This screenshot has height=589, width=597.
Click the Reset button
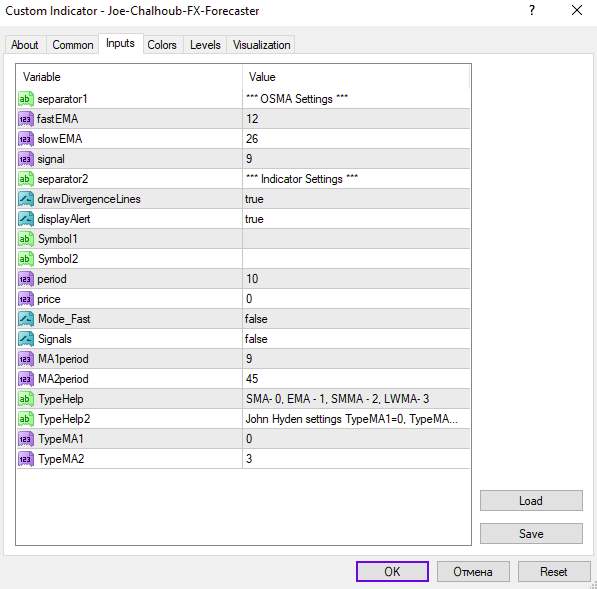(554, 571)
